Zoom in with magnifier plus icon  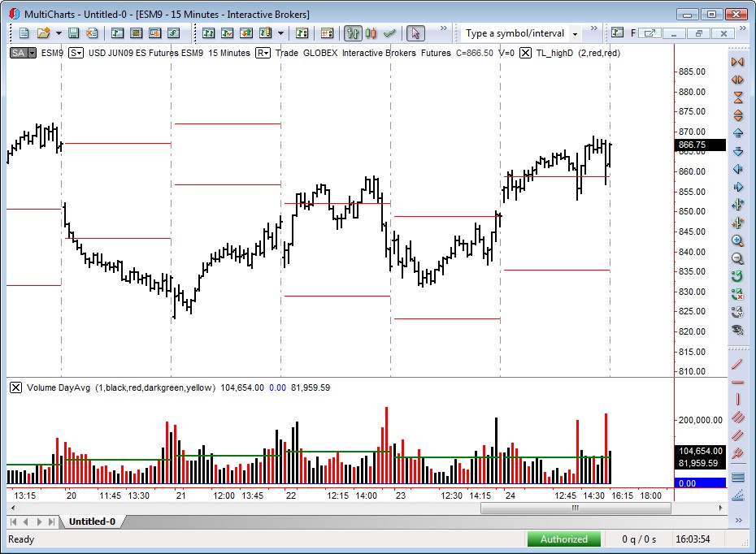[737, 240]
